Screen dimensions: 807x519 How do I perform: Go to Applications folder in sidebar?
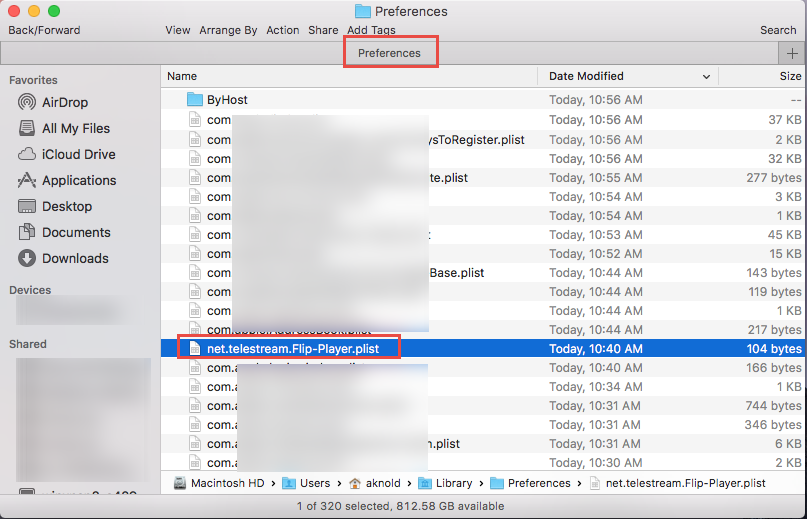pos(78,180)
